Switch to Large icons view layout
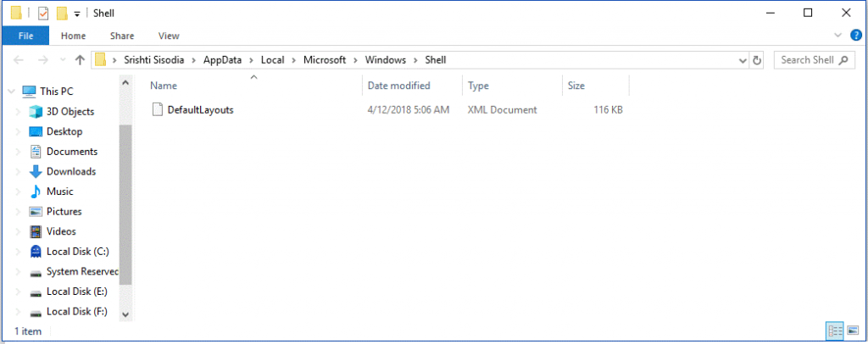The image size is (868, 344). point(853,331)
